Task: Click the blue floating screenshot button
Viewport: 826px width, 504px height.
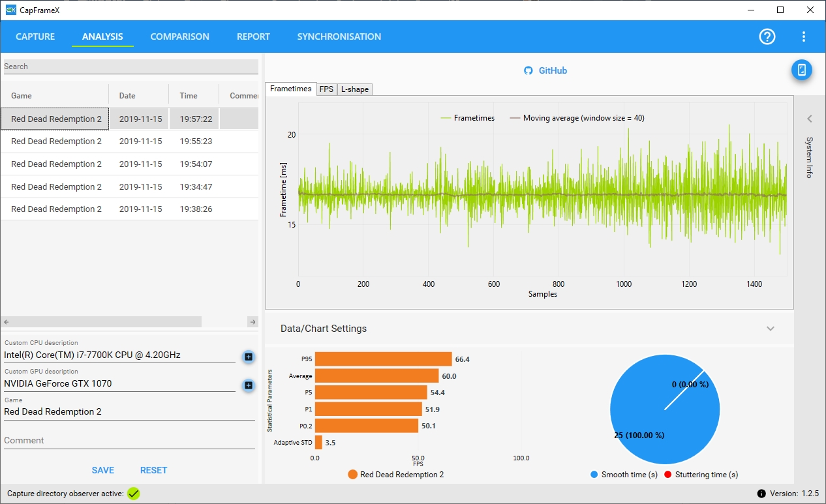Action: (x=802, y=70)
